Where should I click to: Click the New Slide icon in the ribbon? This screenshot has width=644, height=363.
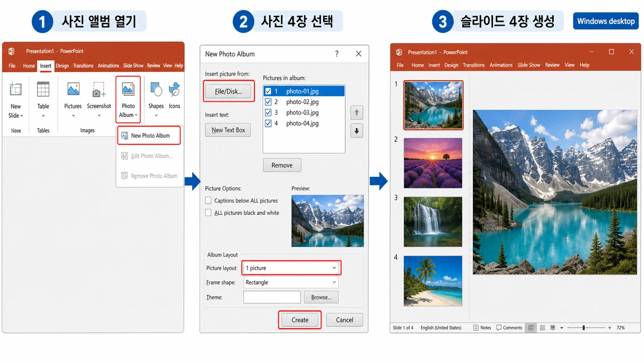click(16, 89)
